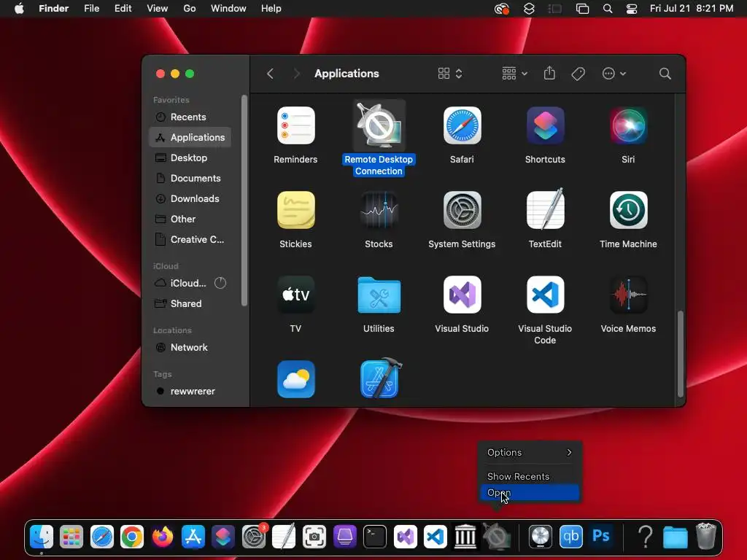Select the Shortcuts app in Applications
This screenshot has height=560, width=747.
tap(545, 125)
